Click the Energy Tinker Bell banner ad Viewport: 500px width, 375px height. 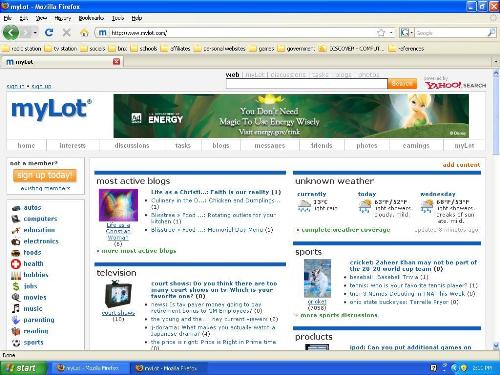click(x=291, y=116)
